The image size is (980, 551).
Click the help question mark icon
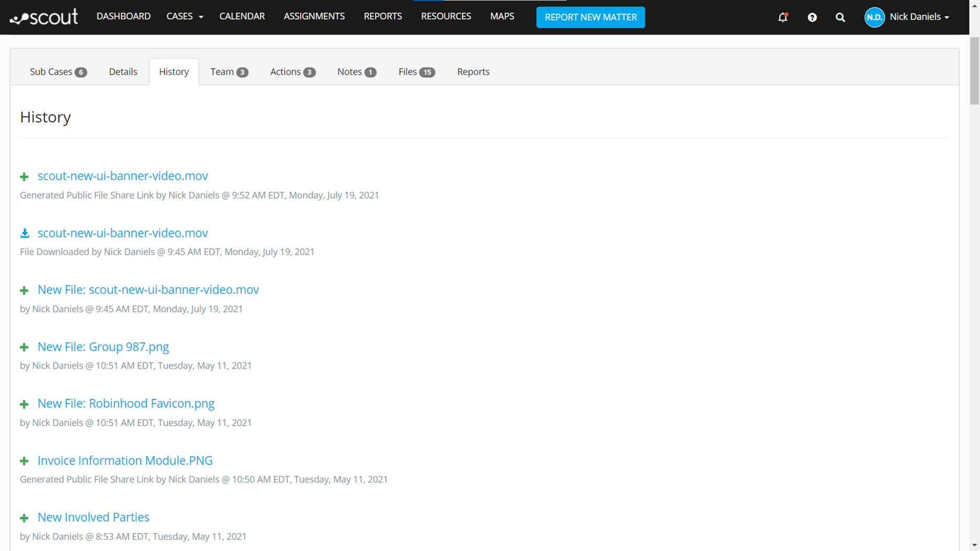click(x=812, y=17)
